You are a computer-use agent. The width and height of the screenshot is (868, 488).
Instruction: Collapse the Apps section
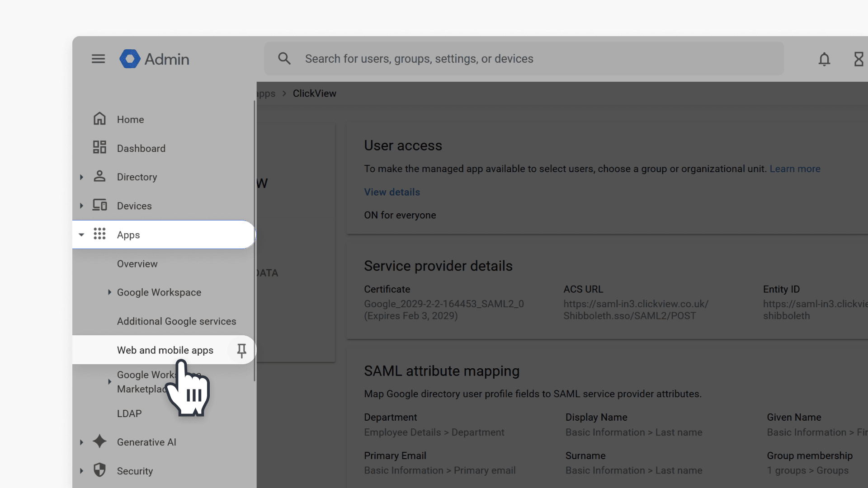point(81,235)
